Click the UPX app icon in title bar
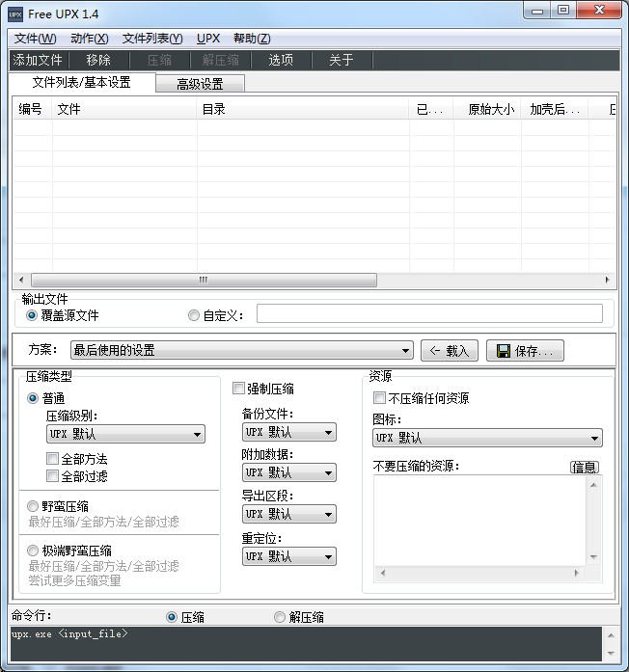This screenshot has height=672, width=629. pos(15,14)
